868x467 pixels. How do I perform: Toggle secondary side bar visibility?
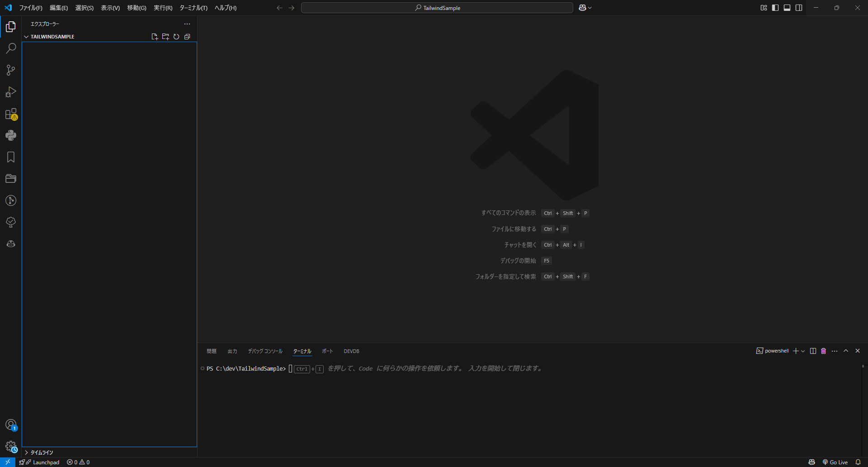point(799,8)
